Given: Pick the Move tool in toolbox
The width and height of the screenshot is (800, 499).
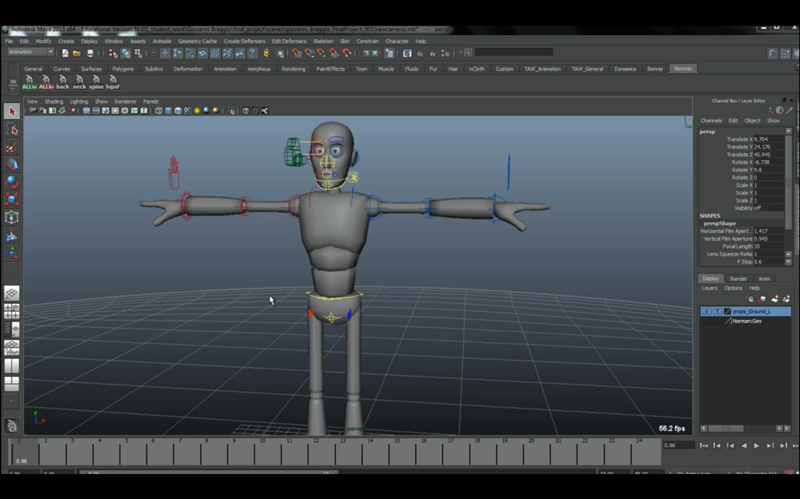Looking at the screenshot, I should [12, 164].
